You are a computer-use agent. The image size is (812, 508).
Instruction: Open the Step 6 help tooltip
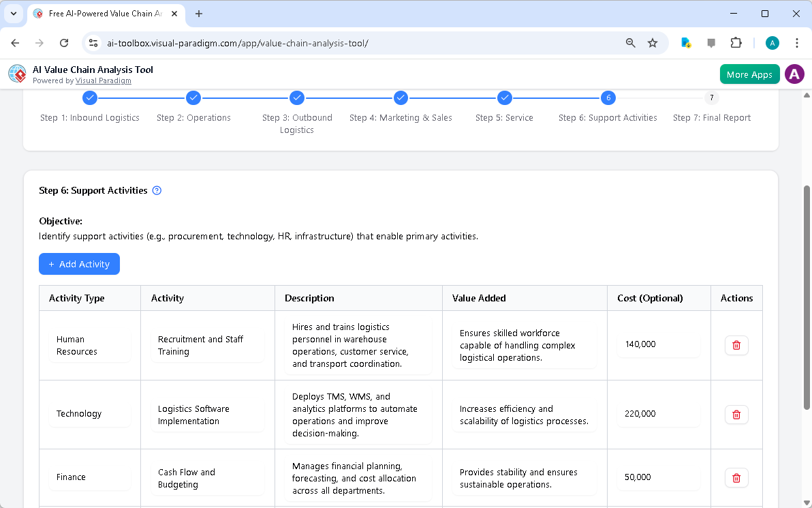coord(157,190)
